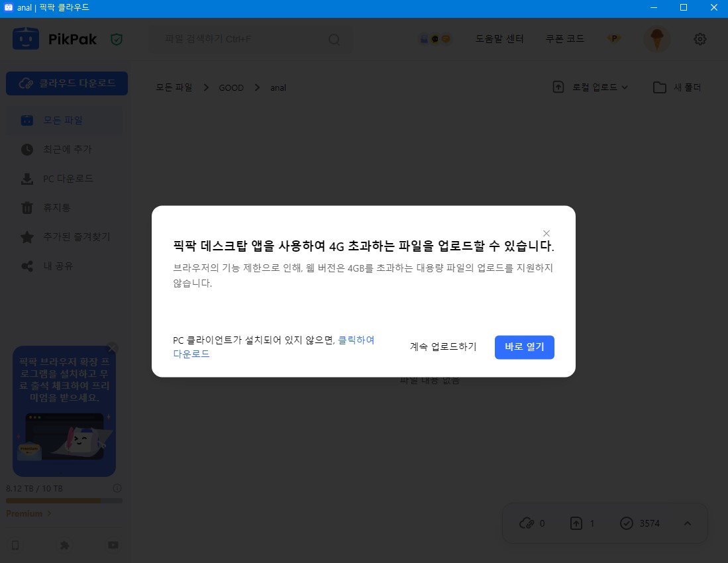This screenshot has height=563, width=728.
Task: Open PC 다운로드 in sidebar
Action: [x=65, y=179]
